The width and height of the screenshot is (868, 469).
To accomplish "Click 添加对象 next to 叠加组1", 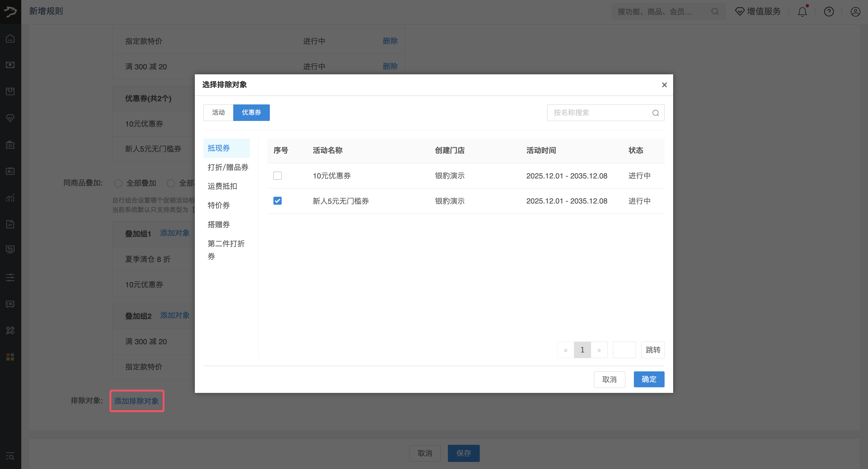I will click(174, 233).
